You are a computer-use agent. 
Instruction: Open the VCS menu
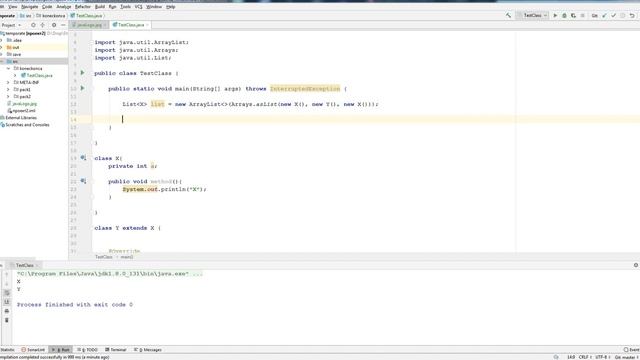pos(138,7)
